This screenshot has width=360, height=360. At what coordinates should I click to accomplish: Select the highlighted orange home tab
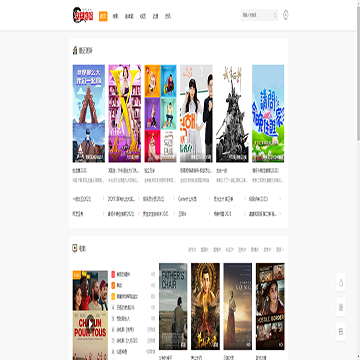[103, 16]
